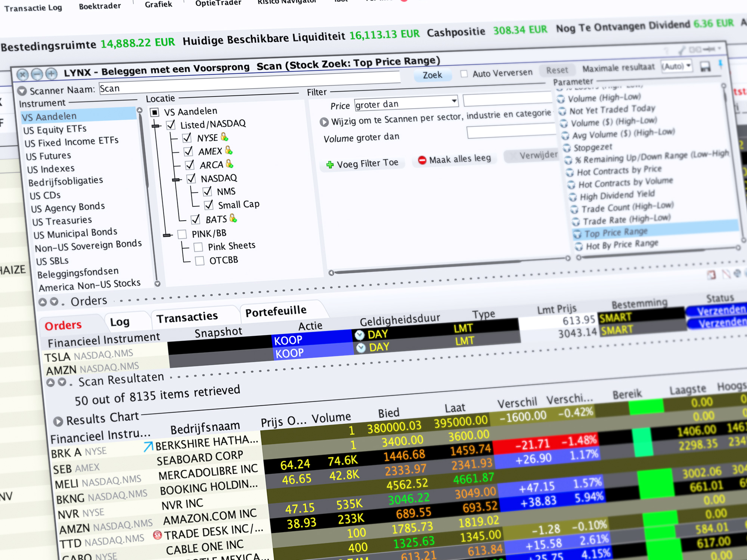Click the Orders section down arrow icon
The width and height of the screenshot is (747, 560).
pos(54,301)
